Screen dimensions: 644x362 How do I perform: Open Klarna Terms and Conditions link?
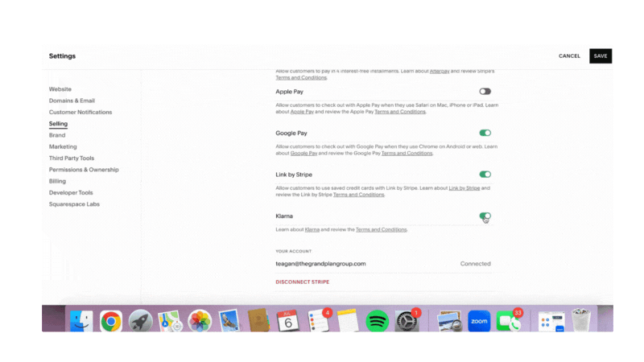(381, 229)
